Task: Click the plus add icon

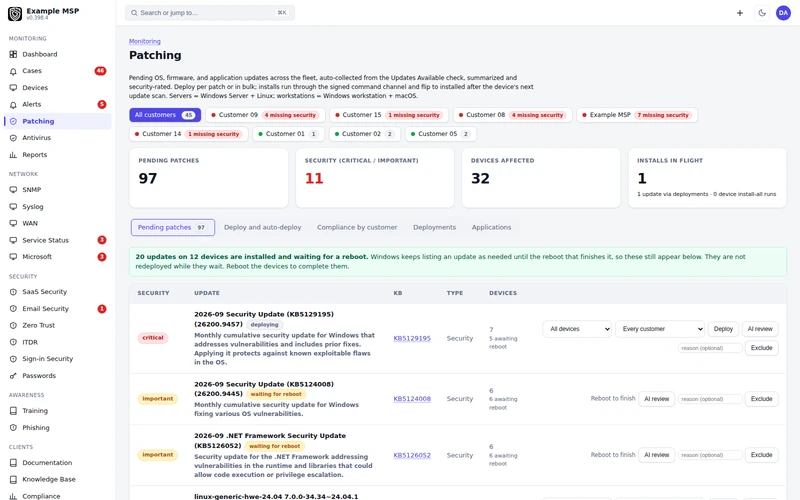Action: coord(740,13)
